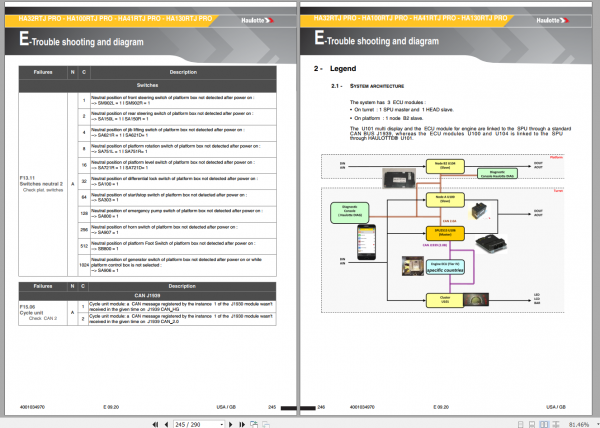The width and height of the screenshot is (600, 428).
Task: Click the '2.1 - System architecture' heading
Action: (368, 86)
